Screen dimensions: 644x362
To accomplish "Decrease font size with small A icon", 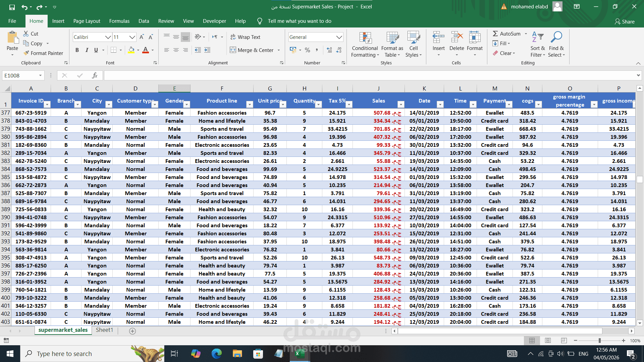I will tap(151, 37).
